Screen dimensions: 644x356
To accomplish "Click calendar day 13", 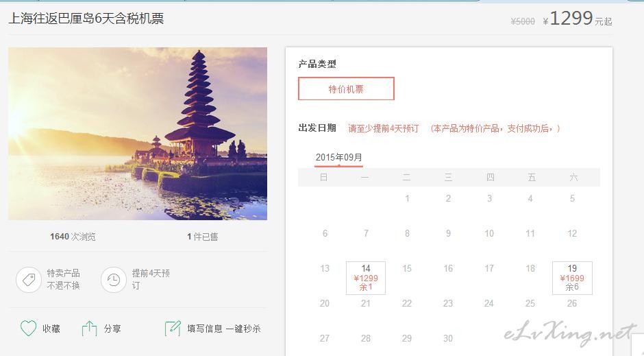I will 325,268.
